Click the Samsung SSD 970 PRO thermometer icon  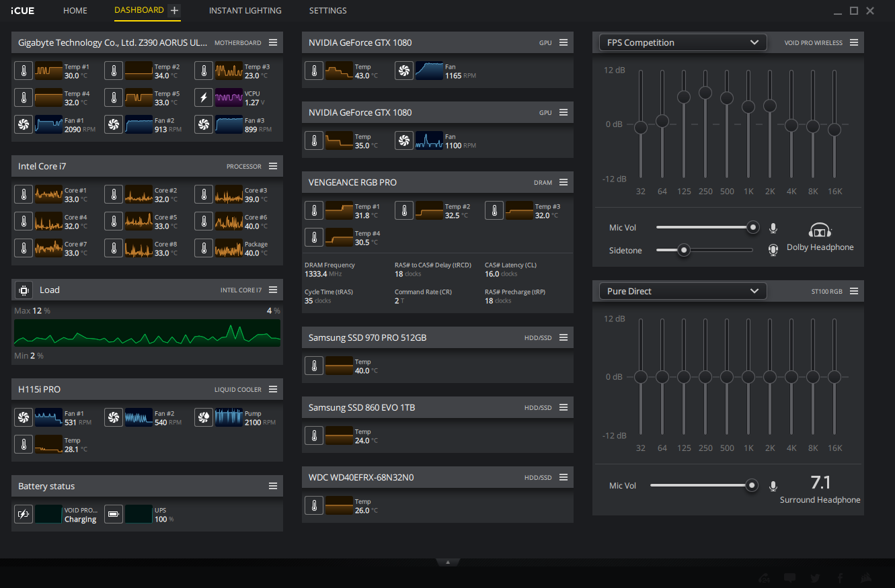tap(314, 366)
